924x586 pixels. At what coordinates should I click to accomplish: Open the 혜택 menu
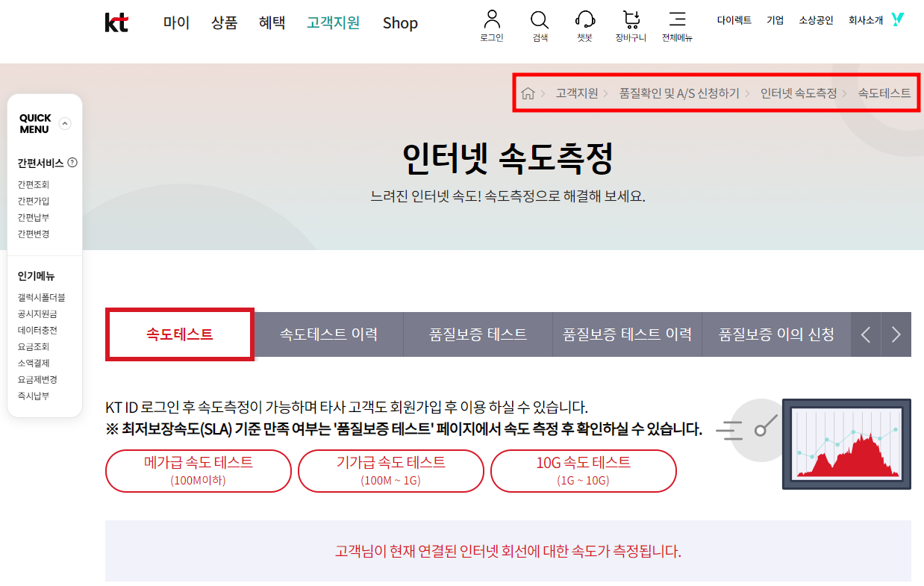tap(272, 23)
